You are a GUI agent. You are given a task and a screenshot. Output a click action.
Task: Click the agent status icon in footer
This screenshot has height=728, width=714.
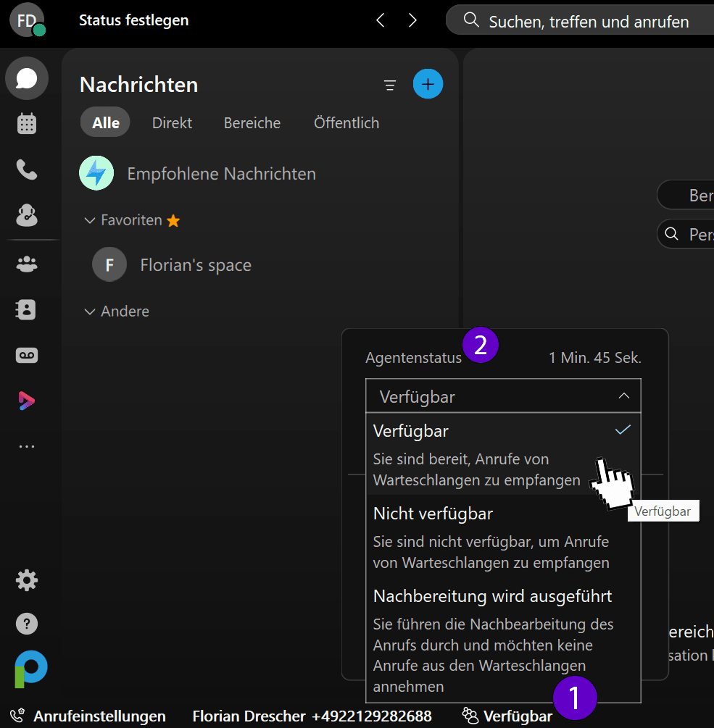pos(470,716)
